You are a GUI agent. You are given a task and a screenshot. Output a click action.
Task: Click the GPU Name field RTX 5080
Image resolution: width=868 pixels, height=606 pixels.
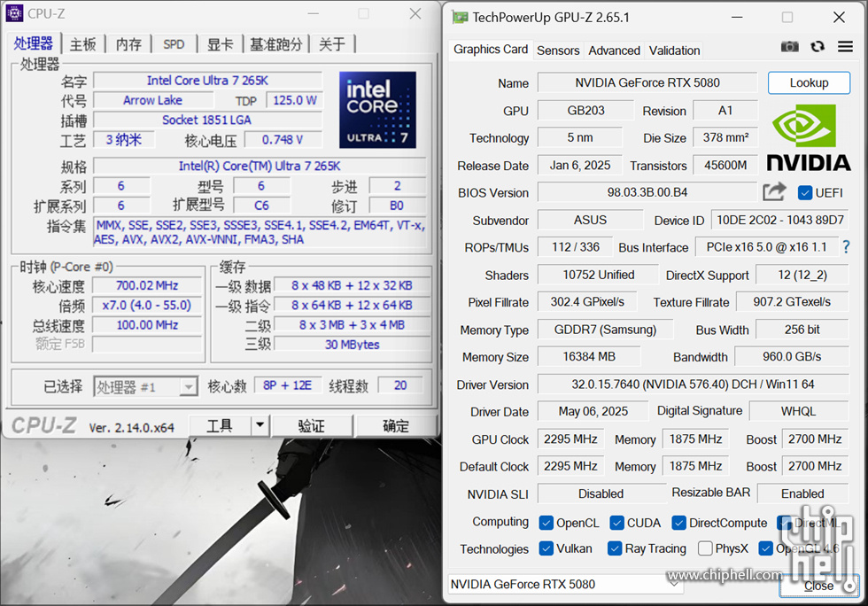[647, 82]
